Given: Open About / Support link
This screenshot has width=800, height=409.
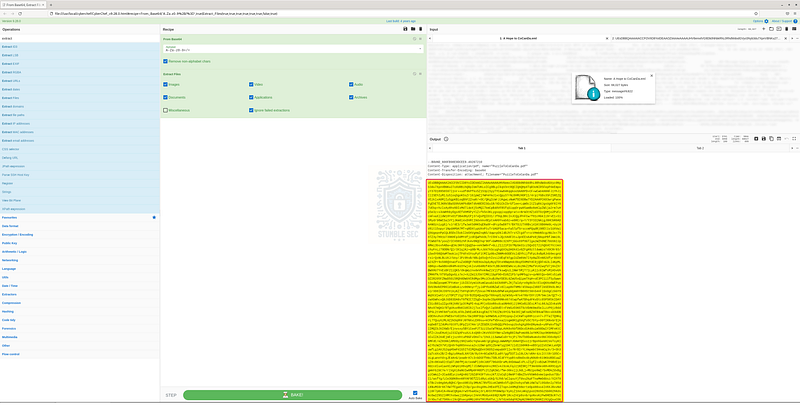Looking at the screenshot, I should point(784,21).
